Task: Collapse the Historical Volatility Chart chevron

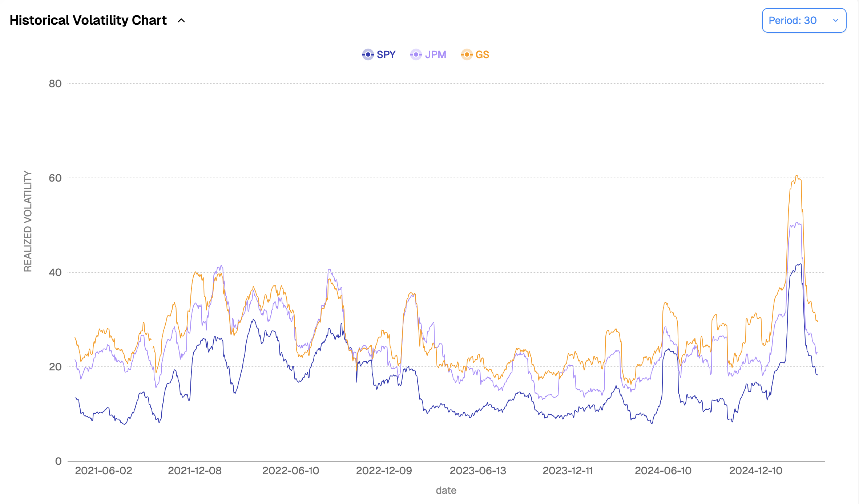Action: click(181, 21)
